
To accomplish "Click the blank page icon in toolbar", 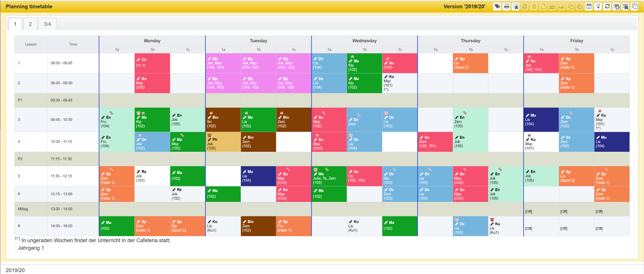I will (543, 7).
